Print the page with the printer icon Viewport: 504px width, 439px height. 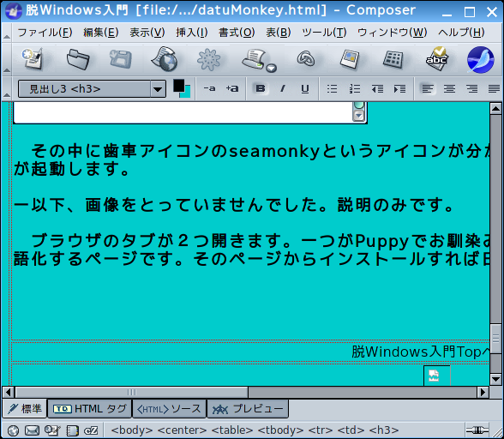[253, 59]
